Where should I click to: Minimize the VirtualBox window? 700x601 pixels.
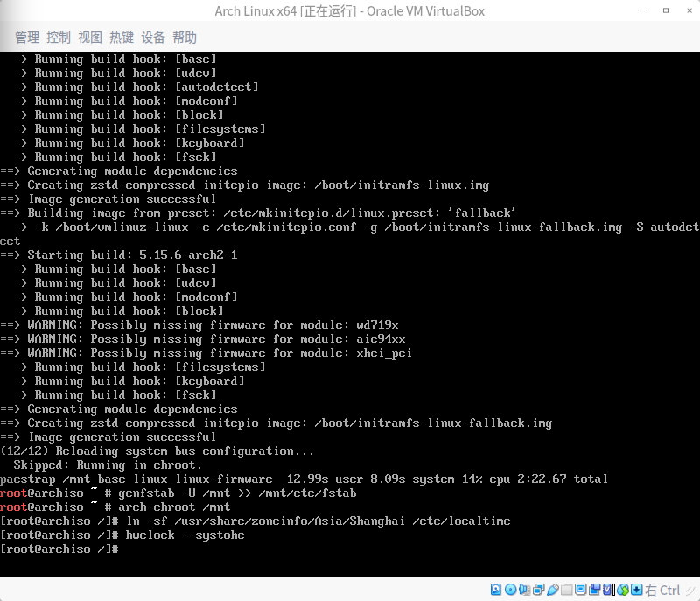pyautogui.click(x=642, y=10)
